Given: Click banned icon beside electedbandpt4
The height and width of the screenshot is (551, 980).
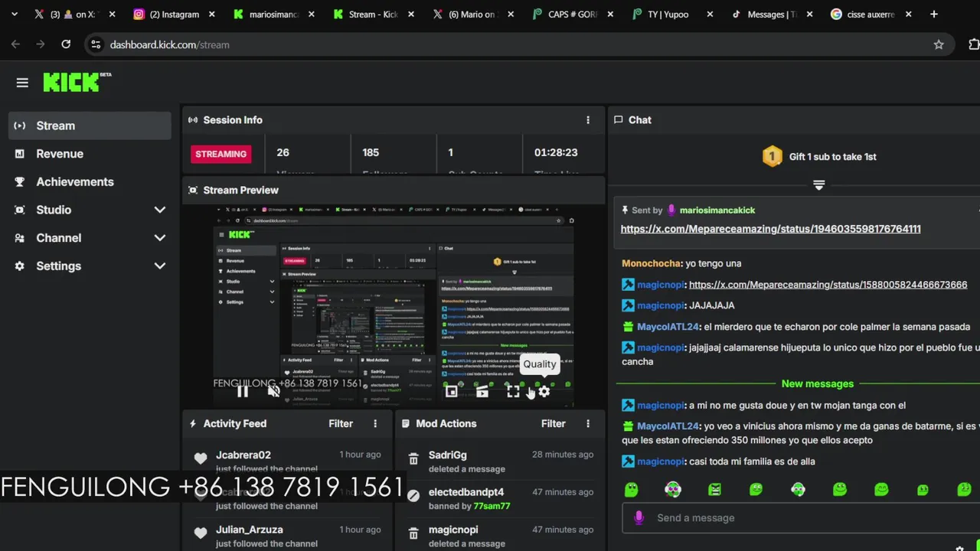Looking at the screenshot, I should (x=413, y=496).
